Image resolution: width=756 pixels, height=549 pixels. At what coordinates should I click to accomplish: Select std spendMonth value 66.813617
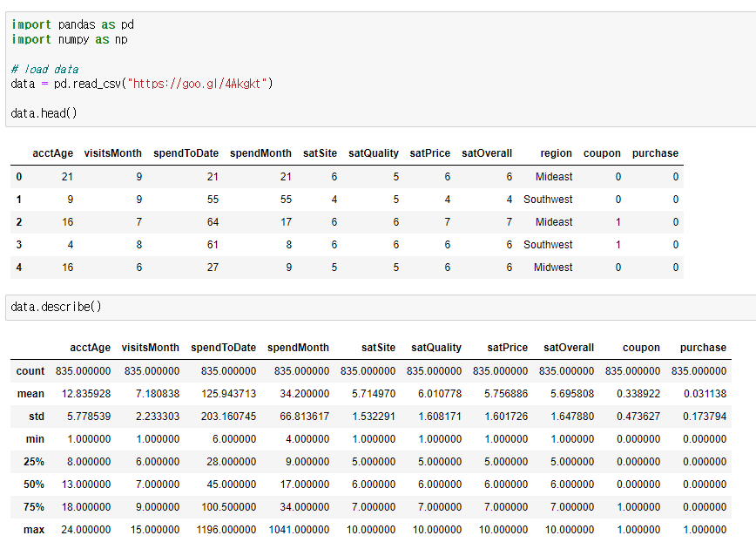[304, 417]
